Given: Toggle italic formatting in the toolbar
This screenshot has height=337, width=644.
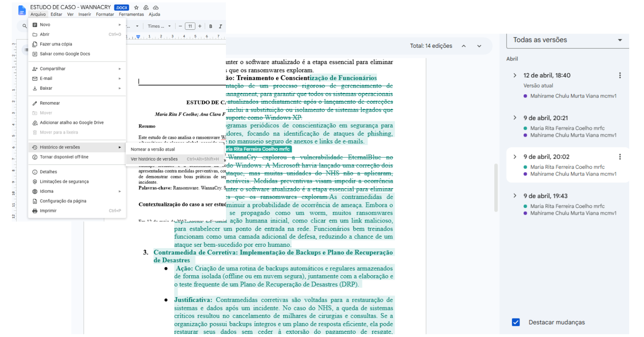Looking at the screenshot, I should coord(220,26).
